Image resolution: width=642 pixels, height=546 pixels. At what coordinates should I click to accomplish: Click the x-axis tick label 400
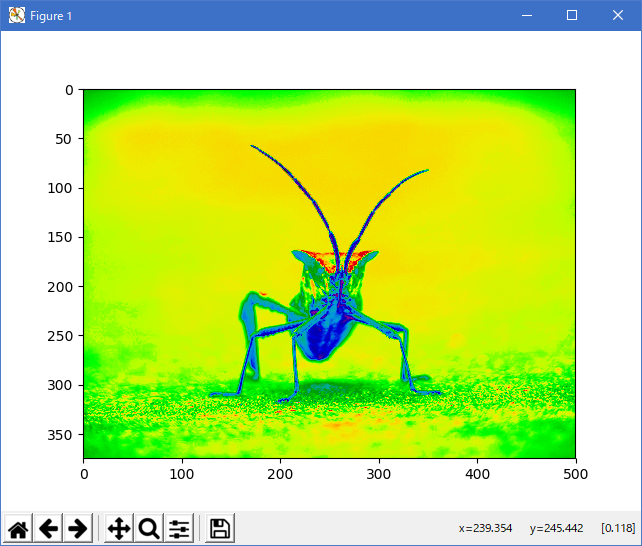click(477, 474)
